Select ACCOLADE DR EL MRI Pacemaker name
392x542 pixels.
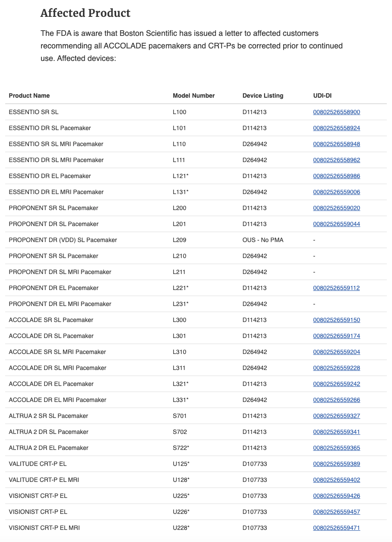[x=57, y=400]
